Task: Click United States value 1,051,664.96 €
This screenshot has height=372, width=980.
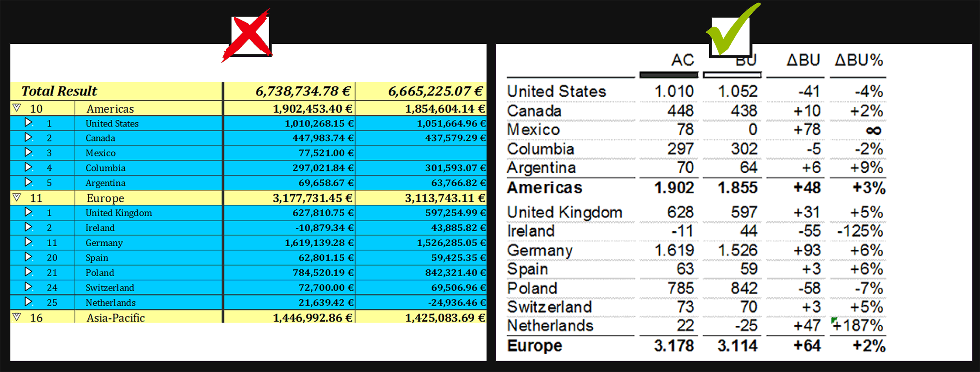Action: coord(451,124)
